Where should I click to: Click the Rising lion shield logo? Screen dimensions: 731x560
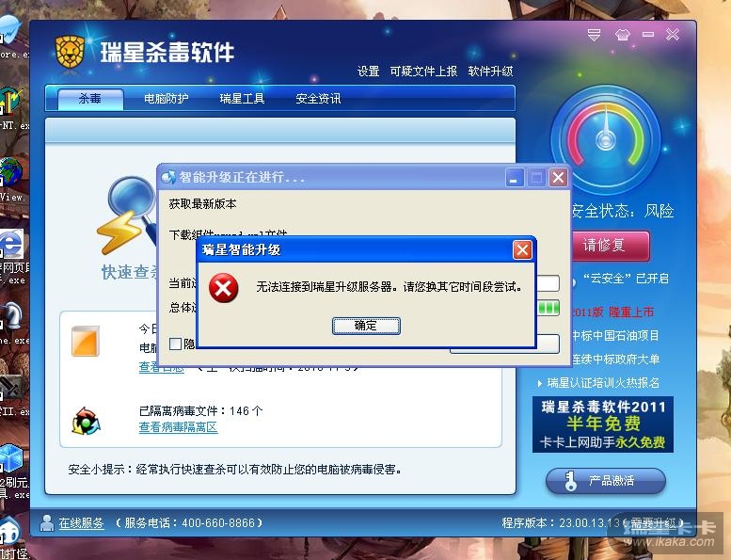(x=70, y=52)
